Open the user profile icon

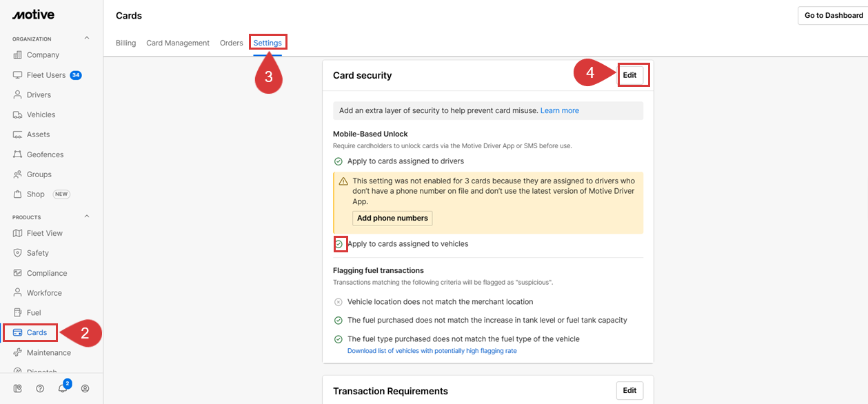(x=85, y=388)
